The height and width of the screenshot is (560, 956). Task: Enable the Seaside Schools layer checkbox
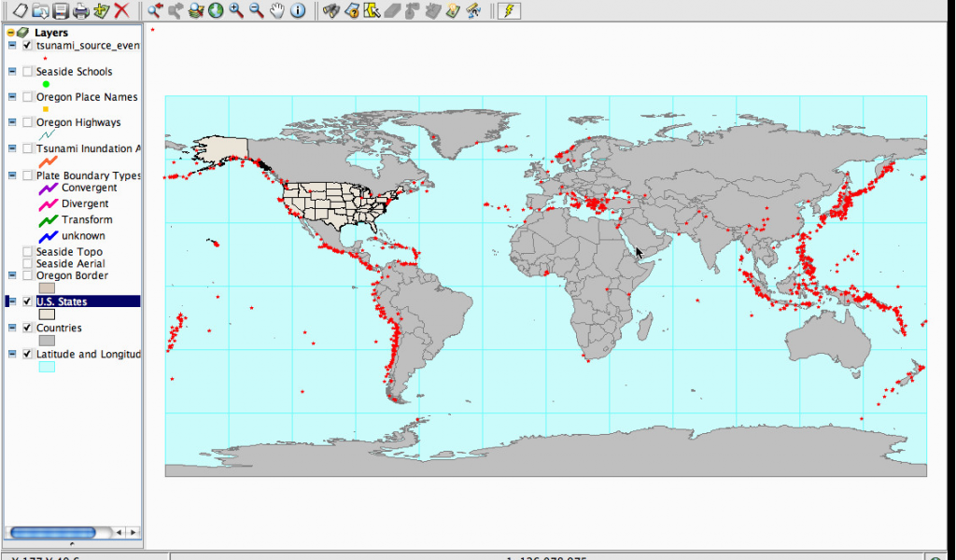27,71
